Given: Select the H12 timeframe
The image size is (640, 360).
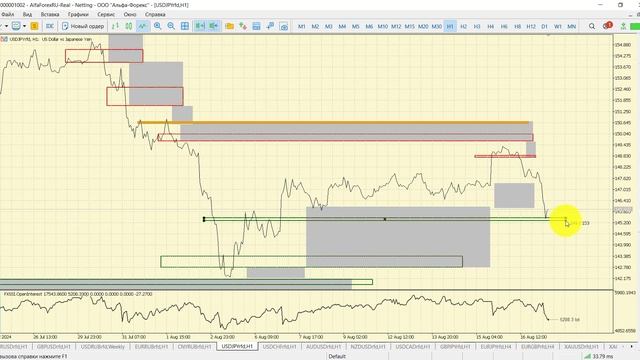Looking at the screenshot, I should [531, 26].
